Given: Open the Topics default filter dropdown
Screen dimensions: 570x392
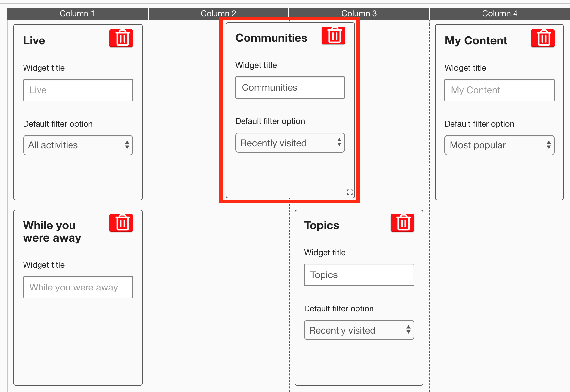Looking at the screenshot, I should click(359, 330).
